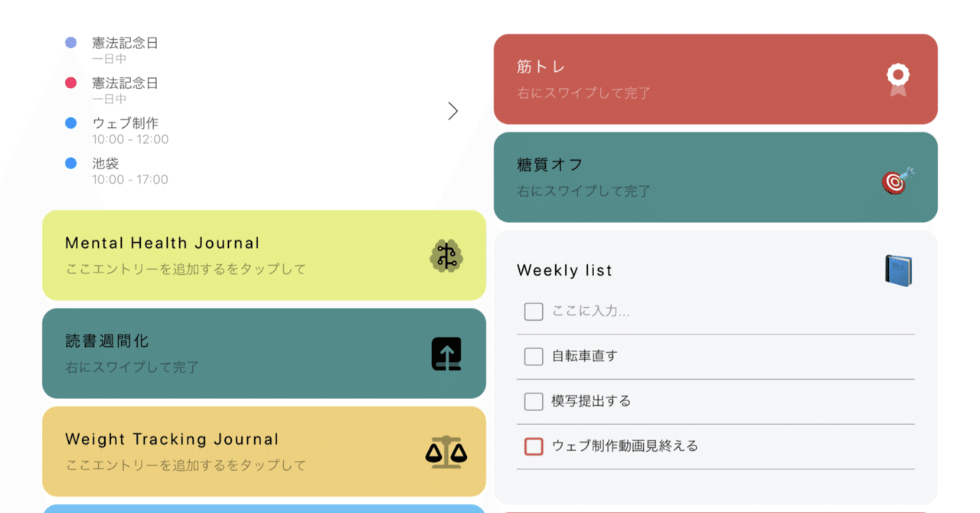
Task: Check the 自転車直す checkbox
Action: pos(534,356)
